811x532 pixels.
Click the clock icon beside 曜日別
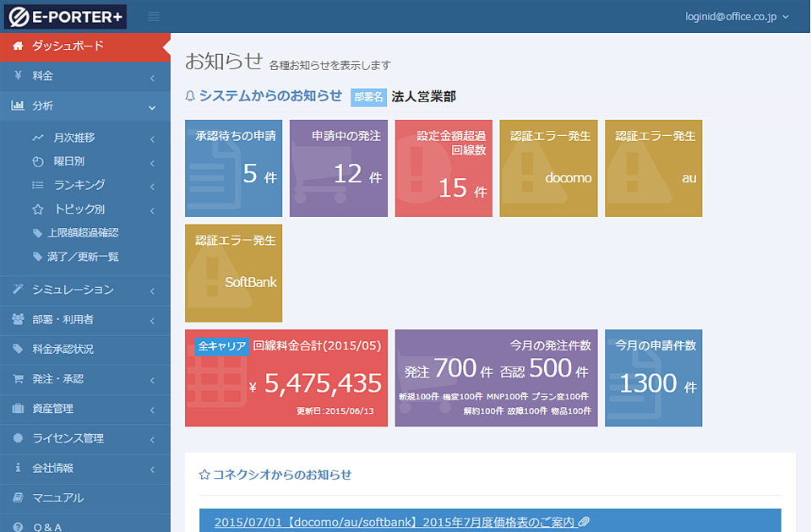point(38,161)
